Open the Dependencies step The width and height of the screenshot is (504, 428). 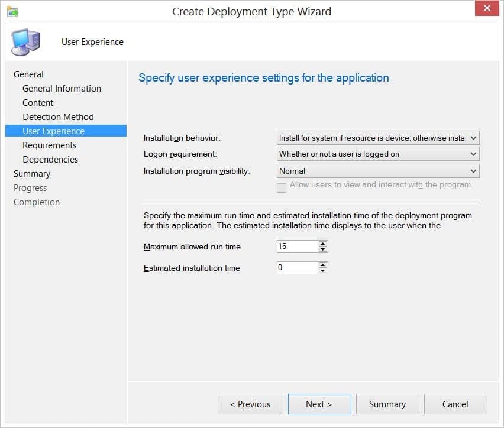[x=50, y=159]
